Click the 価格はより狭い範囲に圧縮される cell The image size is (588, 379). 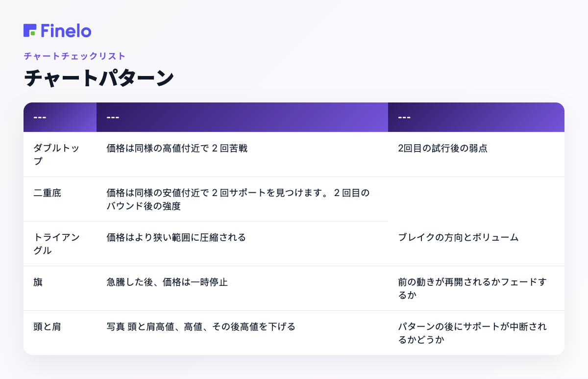tap(242, 244)
